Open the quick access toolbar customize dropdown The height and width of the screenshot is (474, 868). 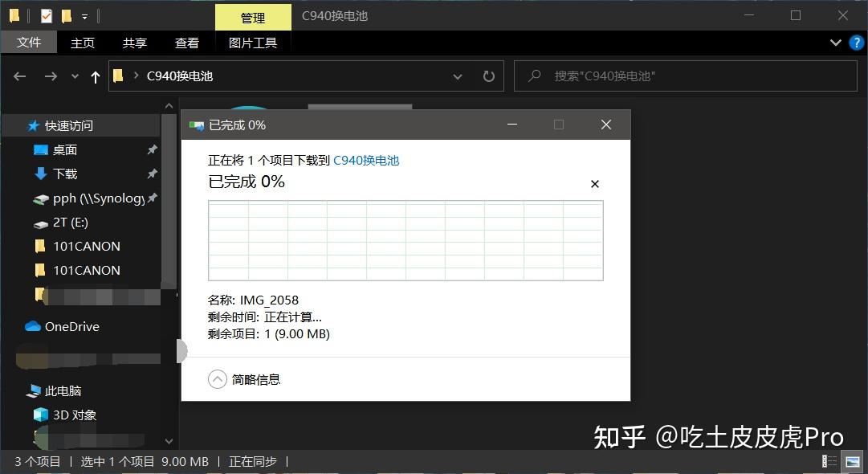(x=85, y=14)
